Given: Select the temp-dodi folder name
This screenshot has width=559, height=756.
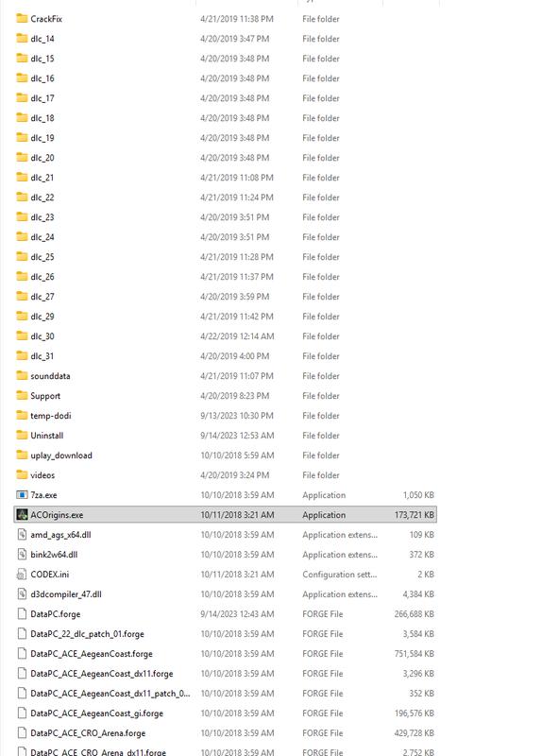Looking at the screenshot, I should click(x=51, y=416).
